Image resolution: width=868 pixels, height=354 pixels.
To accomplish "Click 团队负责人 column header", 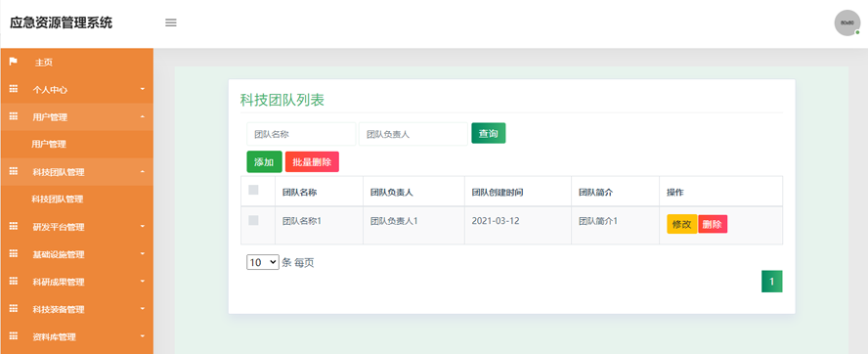I will (391, 193).
